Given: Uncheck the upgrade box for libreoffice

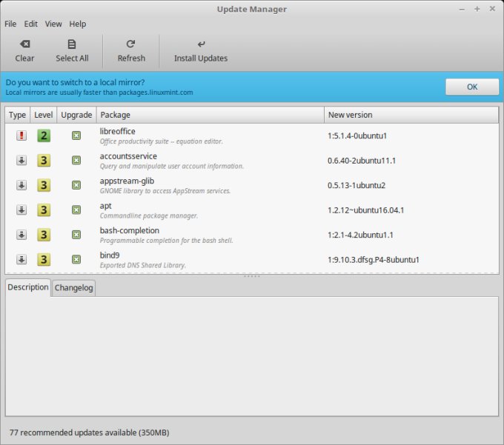Looking at the screenshot, I should pos(76,135).
